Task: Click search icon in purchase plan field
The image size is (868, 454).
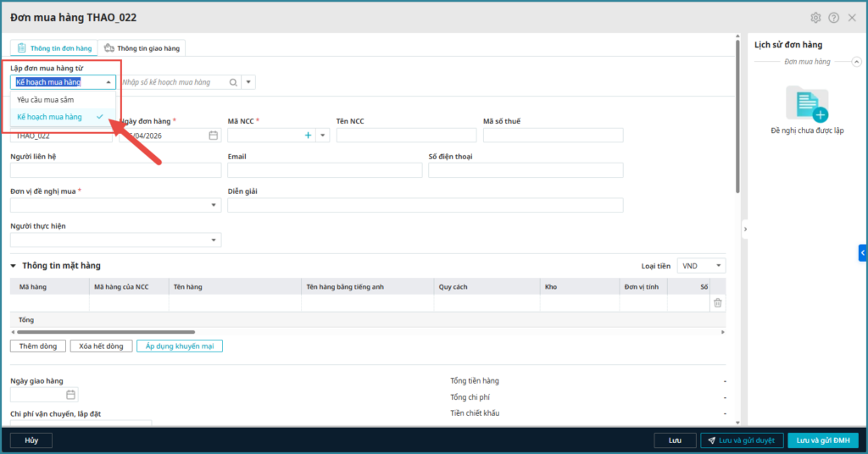Action: (x=232, y=82)
